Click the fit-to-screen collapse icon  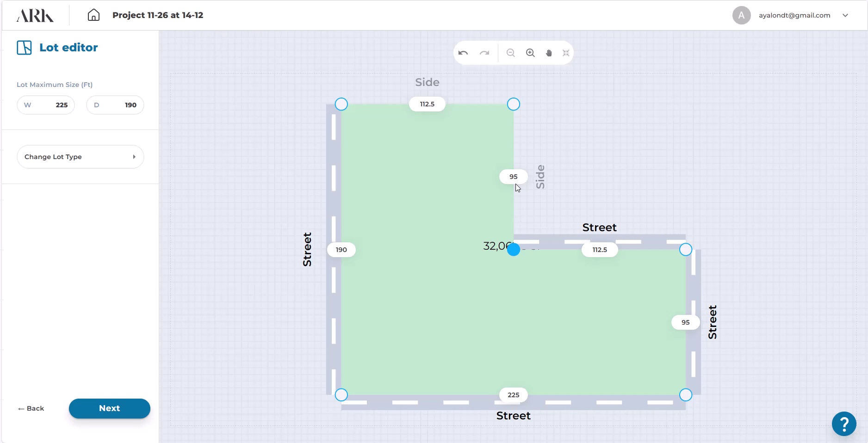click(x=566, y=53)
